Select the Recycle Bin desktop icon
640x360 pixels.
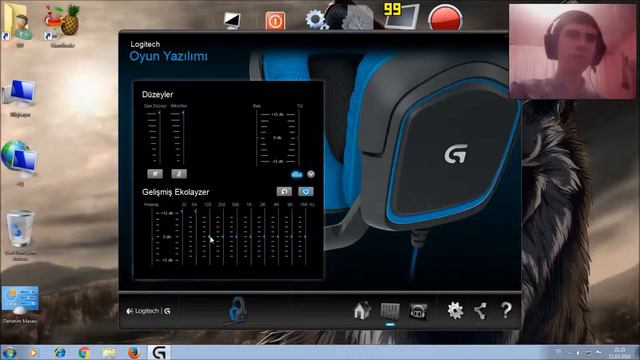click(x=20, y=235)
